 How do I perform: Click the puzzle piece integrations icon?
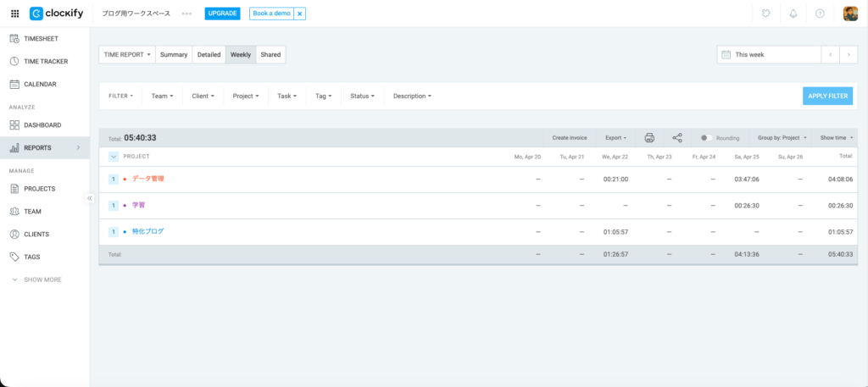click(766, 14)
